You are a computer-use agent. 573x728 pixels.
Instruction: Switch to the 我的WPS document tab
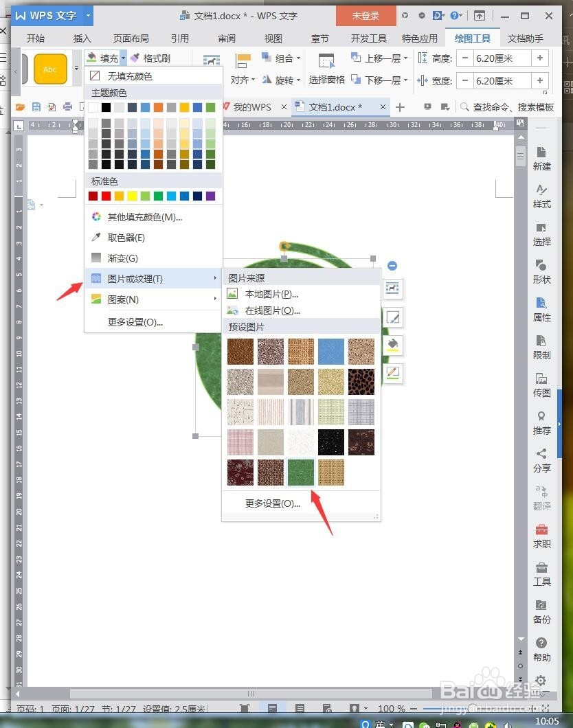click(x=252, y=107)
